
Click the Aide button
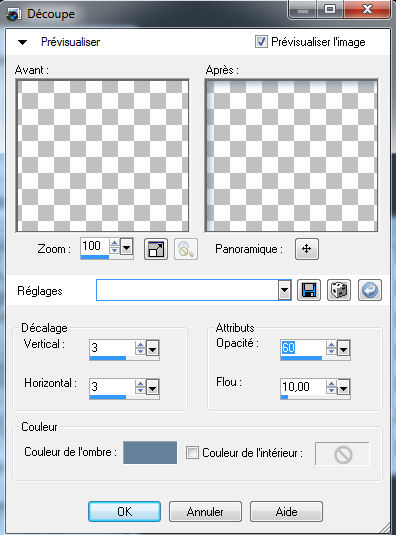(x=287, y=511)
